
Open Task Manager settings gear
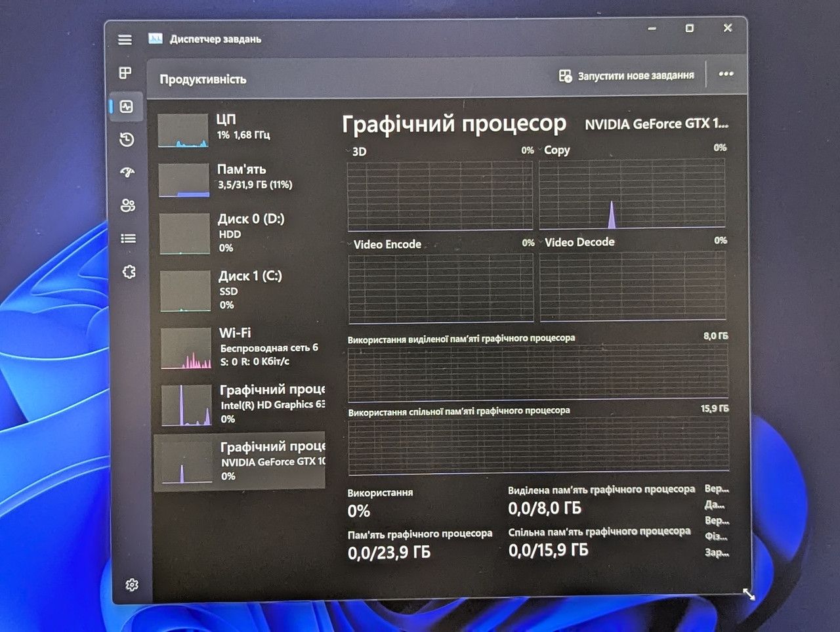(x=132, y=585)
